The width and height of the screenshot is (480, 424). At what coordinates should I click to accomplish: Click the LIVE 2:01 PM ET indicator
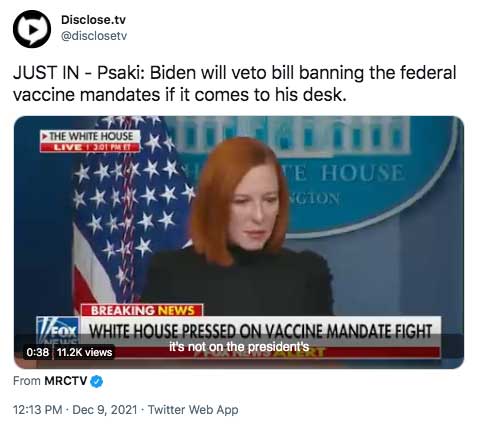89,147
